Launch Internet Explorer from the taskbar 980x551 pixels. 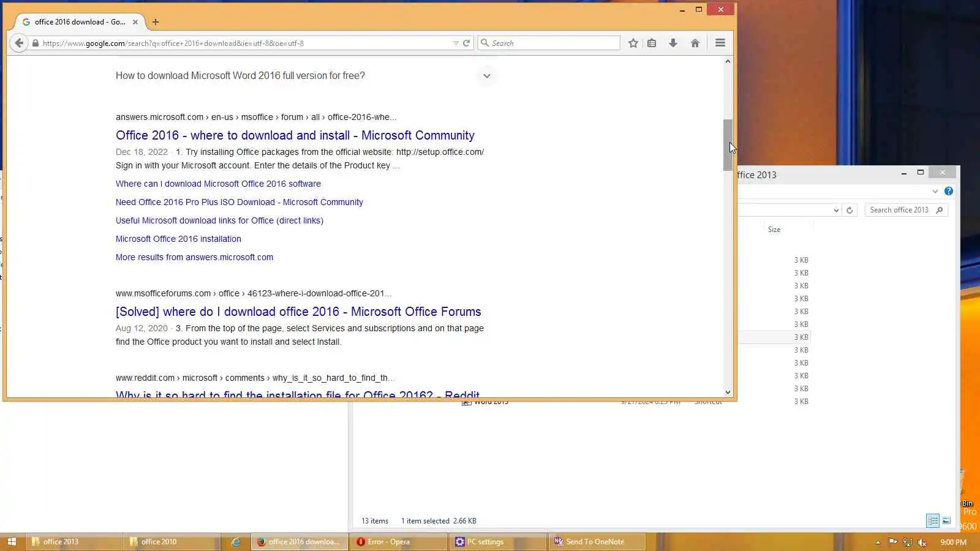(x=236, y=542)
